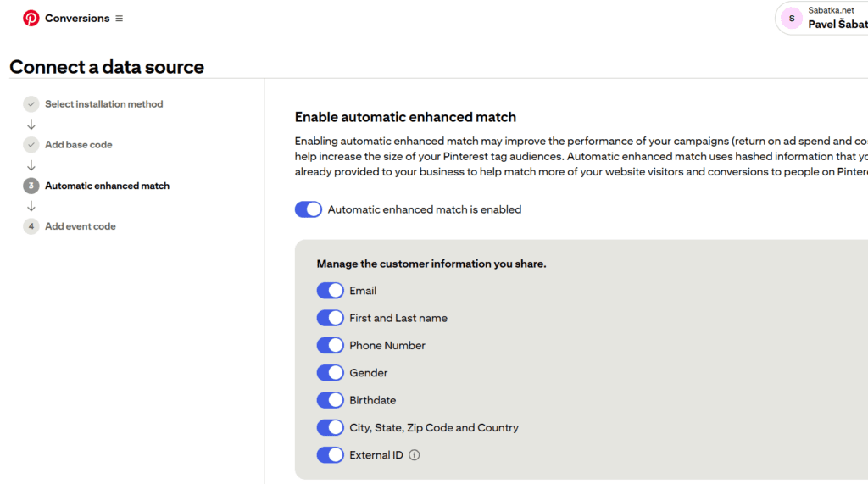Image resolution: width=868 pixels, height=484 pixels.
Task: Click the account avatar circle icon
Action: [x=792, y=18]
